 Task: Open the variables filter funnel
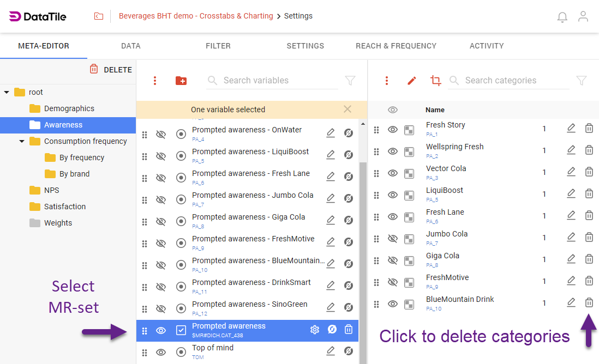tap(350, 80)
